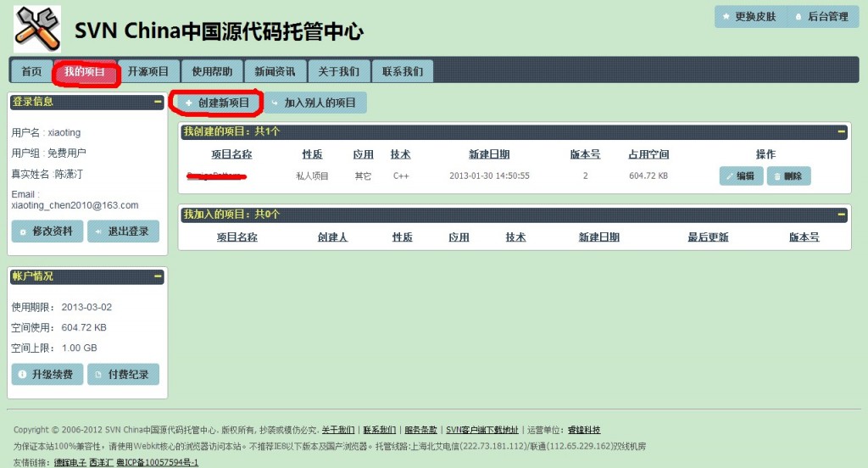Click 编辑 to edit the project
Image resolution: width=868 pixels, height=468 pixels.
pyautogui.click(x=741, y=176)
